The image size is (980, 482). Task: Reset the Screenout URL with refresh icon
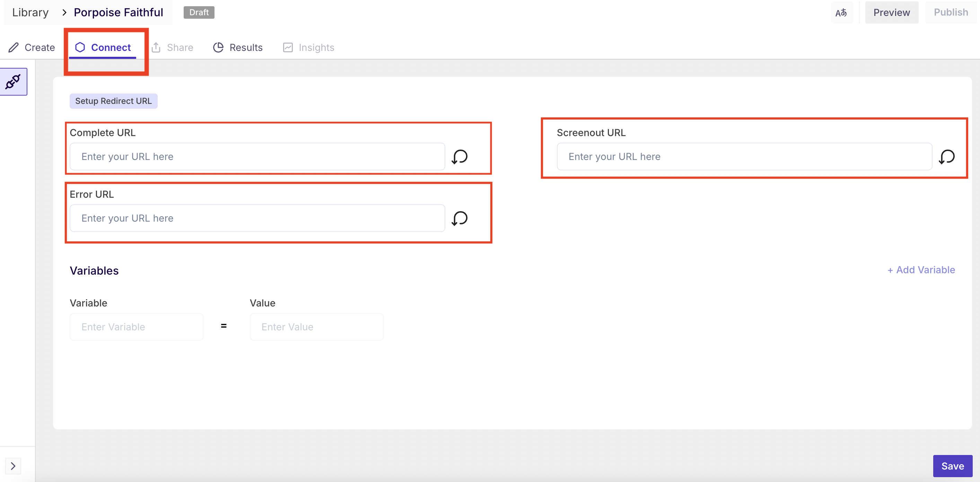pyautogui.click(x=947, y=157)
